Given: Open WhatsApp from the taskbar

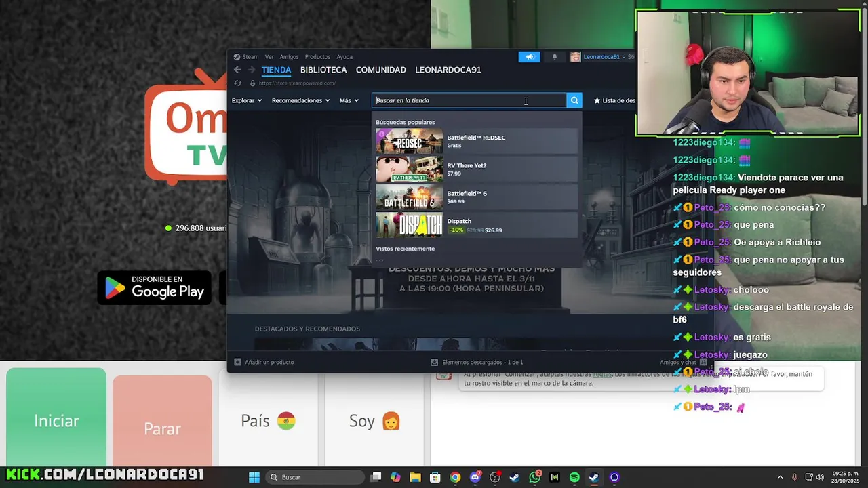Looking at the screenshot, I should coord(535,477).
